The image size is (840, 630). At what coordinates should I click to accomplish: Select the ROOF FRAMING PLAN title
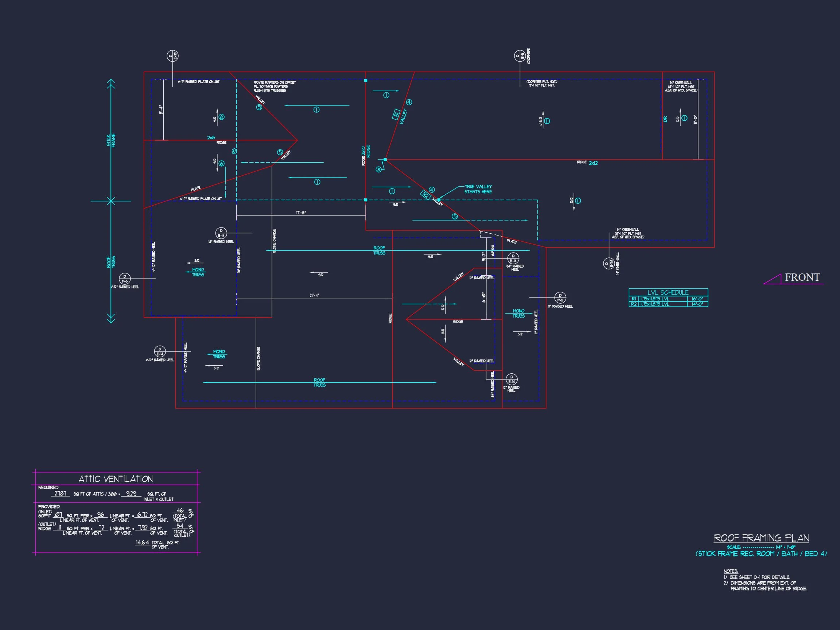761,538
